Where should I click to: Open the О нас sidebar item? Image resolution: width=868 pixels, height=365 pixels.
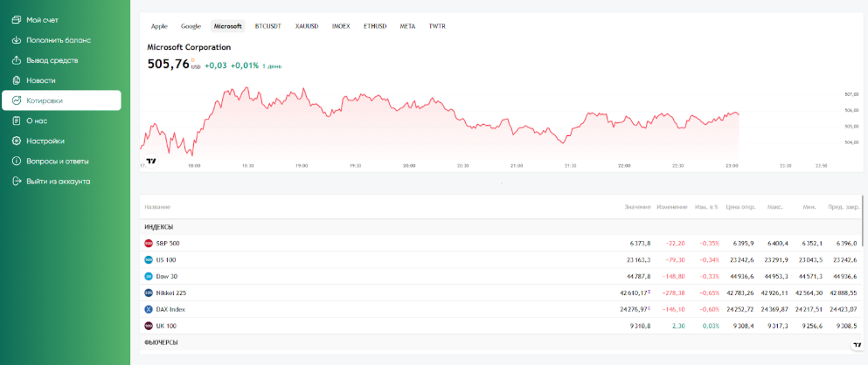[37, 121]
